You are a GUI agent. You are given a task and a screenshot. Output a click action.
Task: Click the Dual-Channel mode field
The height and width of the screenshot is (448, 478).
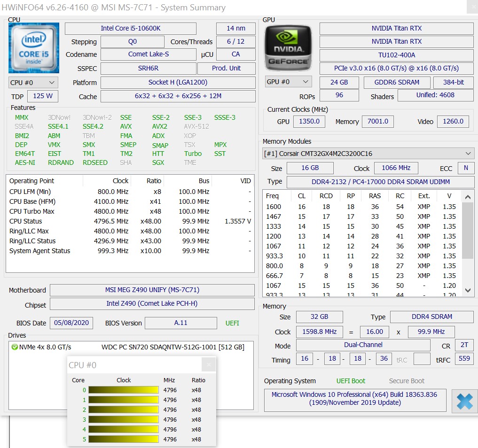click(363, 345)
